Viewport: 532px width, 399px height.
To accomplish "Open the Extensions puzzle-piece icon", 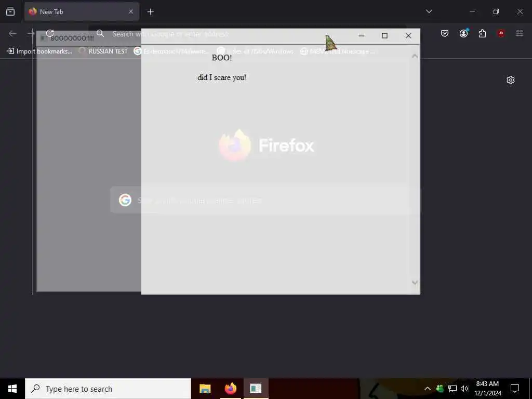I will (x=482, y=33).
